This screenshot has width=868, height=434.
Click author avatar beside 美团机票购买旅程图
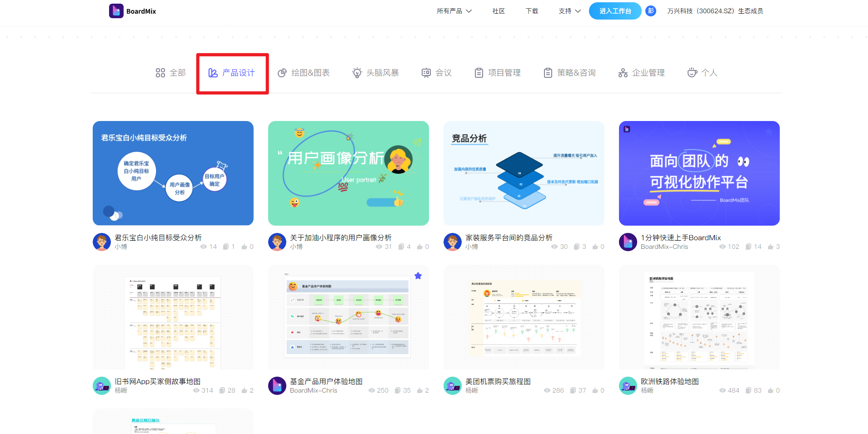453,386
